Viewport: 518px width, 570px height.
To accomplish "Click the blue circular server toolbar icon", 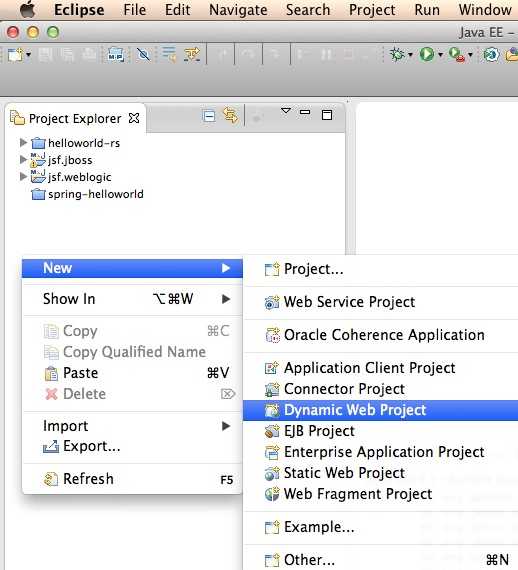I will (x=491, y=55).
